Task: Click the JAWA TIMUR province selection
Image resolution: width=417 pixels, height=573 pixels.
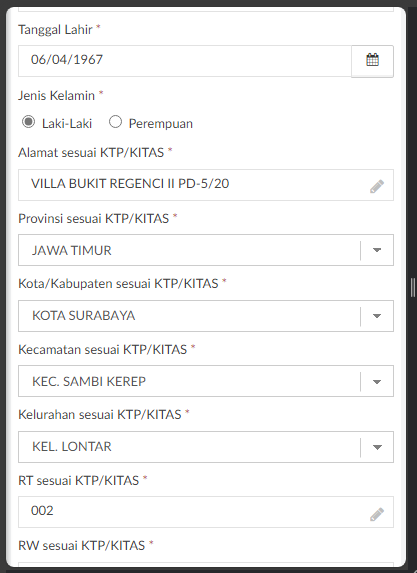Action: click(189, 250)
